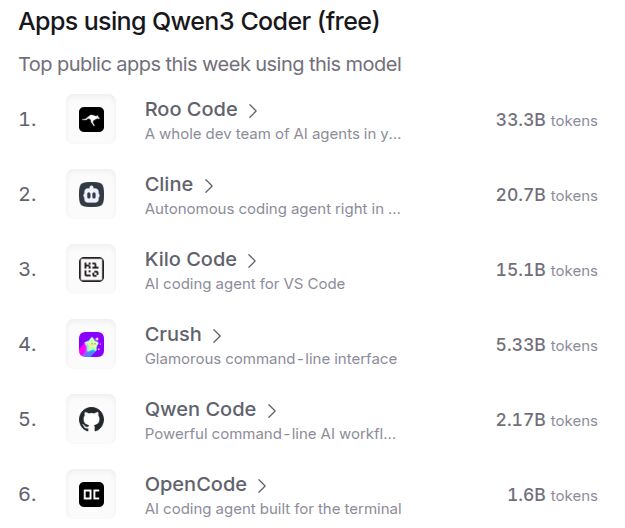Select the Glamorous command-line interface description
The height and width of the screenshot is (528, 625).
click(x=271, y=359)
